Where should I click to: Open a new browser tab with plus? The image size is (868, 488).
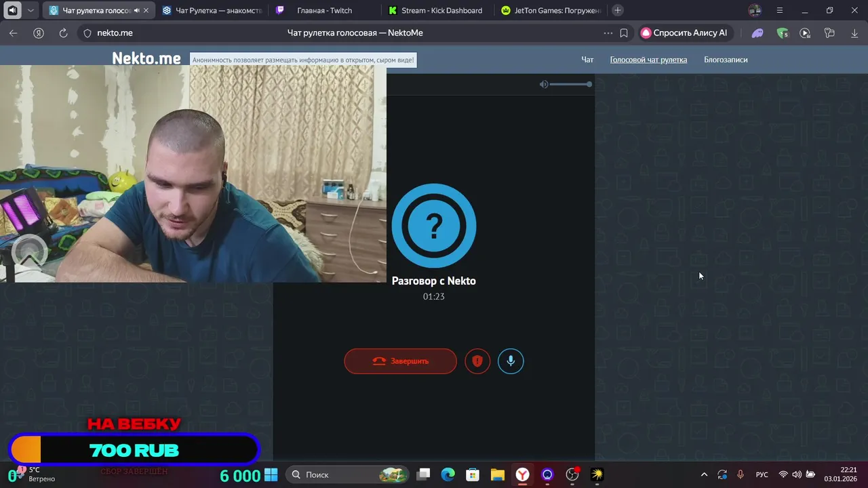[x=617, y=10]
